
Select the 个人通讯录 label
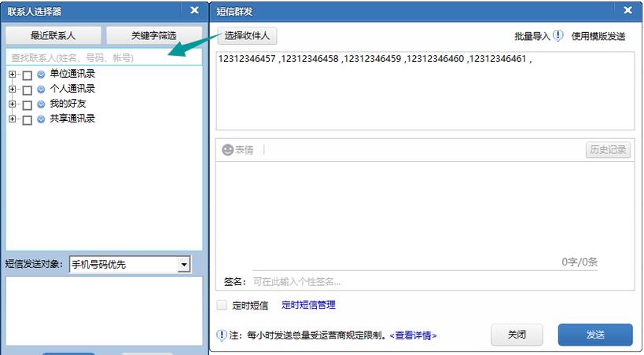pos(72,89)
